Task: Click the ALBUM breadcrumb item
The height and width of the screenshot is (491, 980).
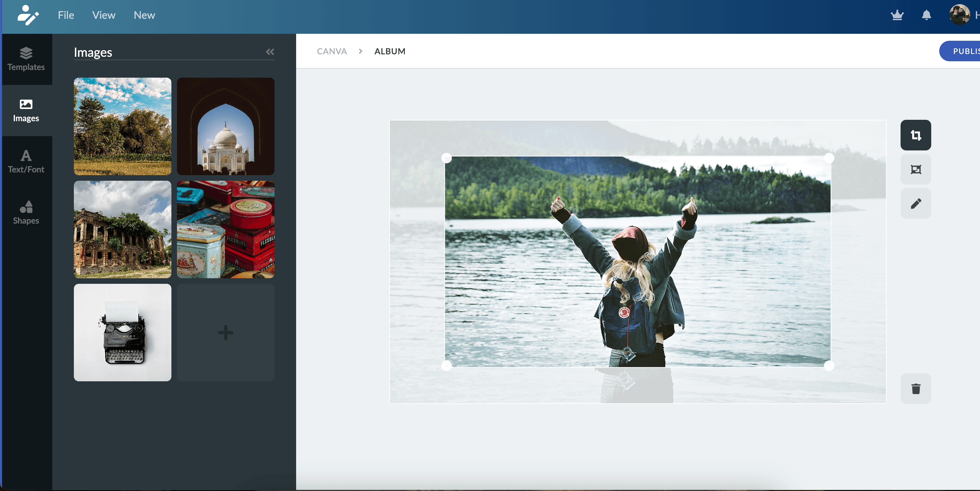Action: (390, 51)
